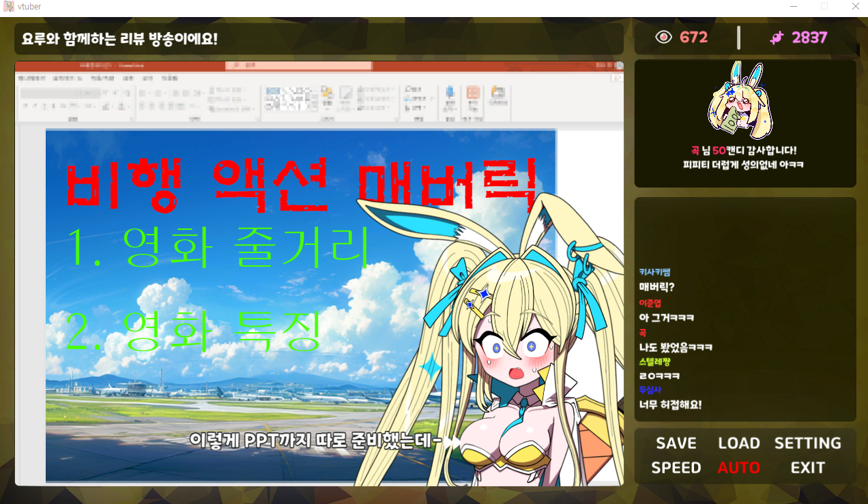Click the SAVE button

click(676, 443)
